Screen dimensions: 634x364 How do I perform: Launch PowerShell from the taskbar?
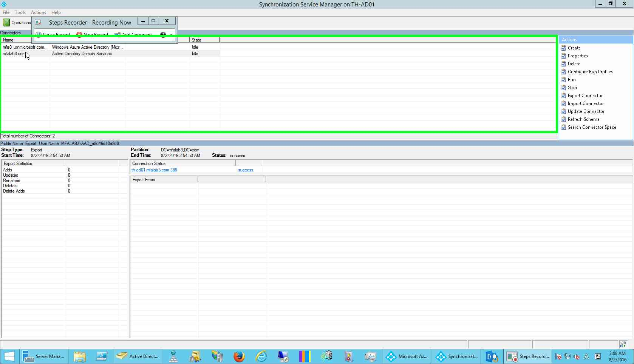[101, 356]
